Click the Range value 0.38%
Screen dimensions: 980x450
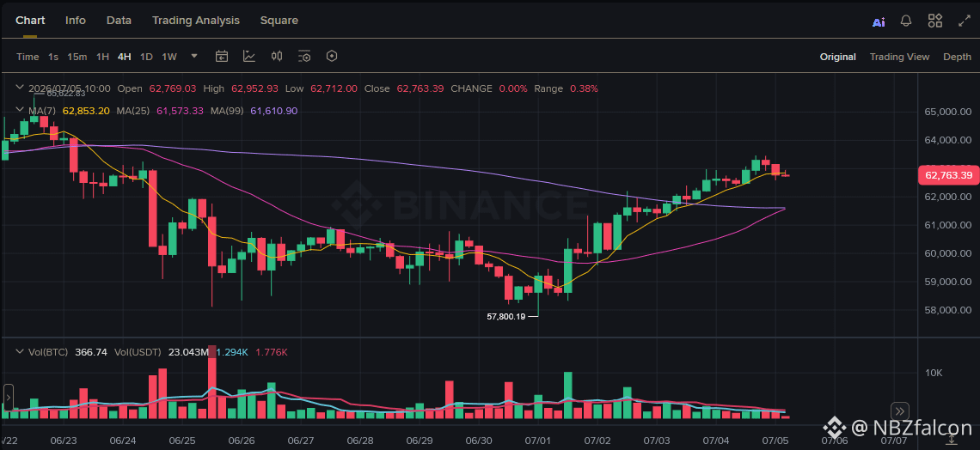[x=584, y=88]
